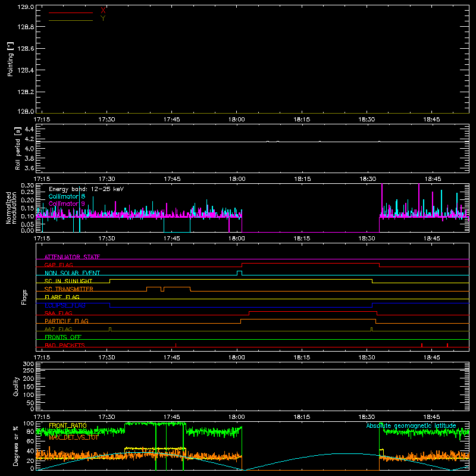
Task: Click the BAD_PACKETS flag label
Action: coord(65,345)
